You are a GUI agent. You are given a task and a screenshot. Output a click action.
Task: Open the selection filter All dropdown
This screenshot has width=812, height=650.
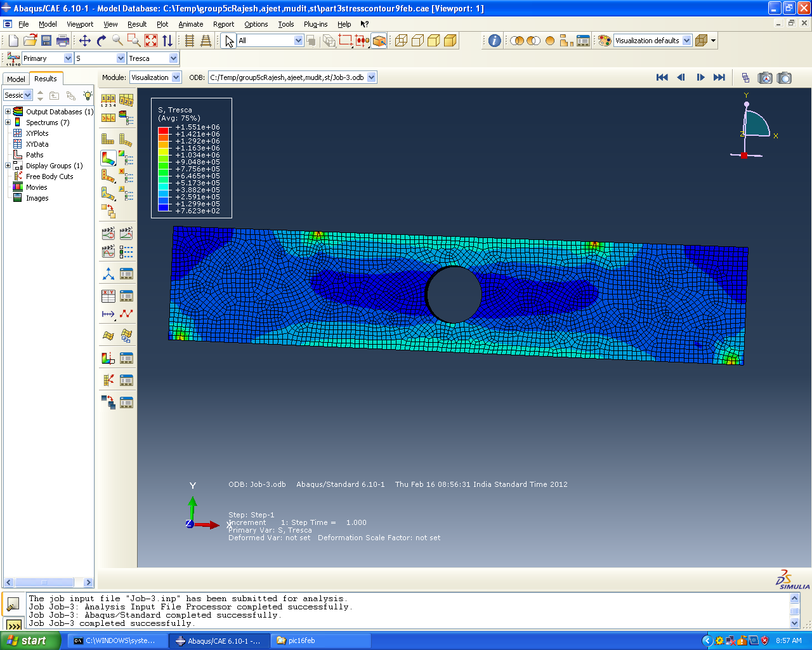(x=299, y=41)
